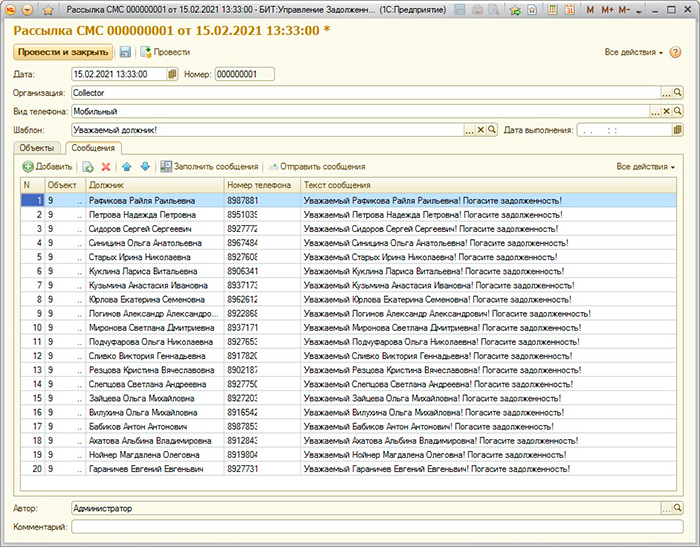Click the Номер телефона column header
The width and height of the screenshot is (700, 547).
pyautogui.click(x=260, y=185)
